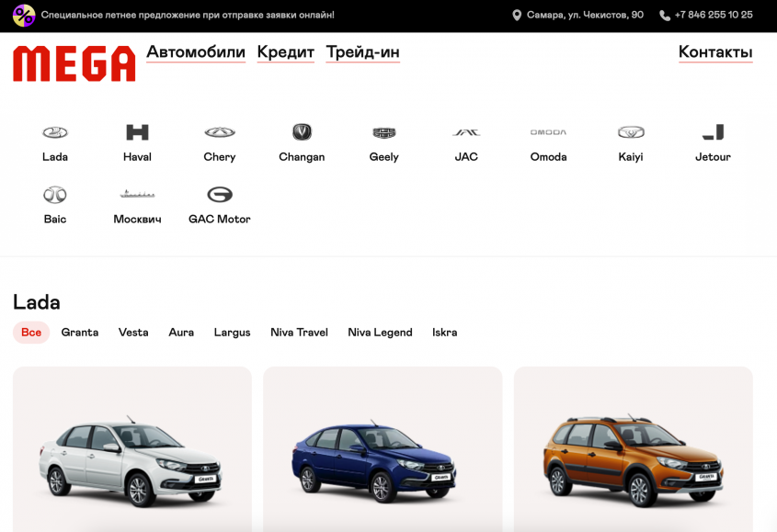The width and height of the screenshot is (777, 532).
Task: Call the phone number +7 846 255 10 25
Action: coord(713,15)
